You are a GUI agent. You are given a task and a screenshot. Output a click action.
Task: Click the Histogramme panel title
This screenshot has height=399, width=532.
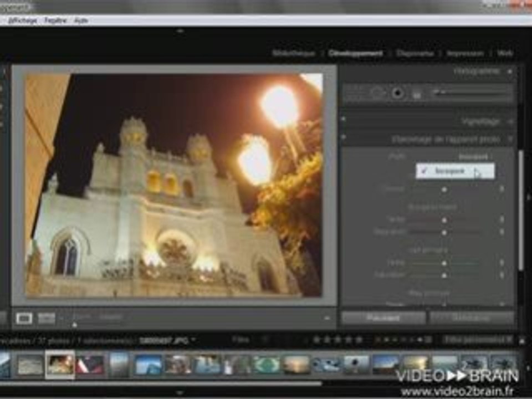tap(477, 71)
